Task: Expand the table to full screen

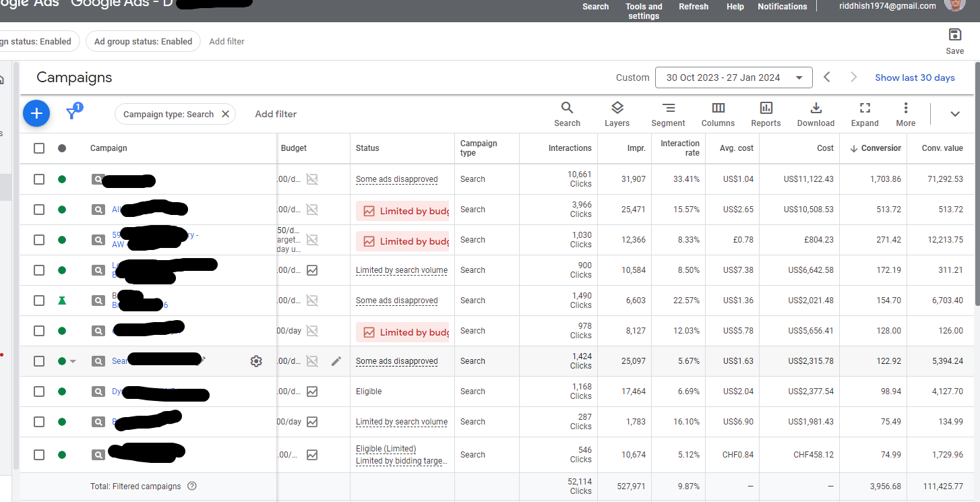Action: pos(865,114)
